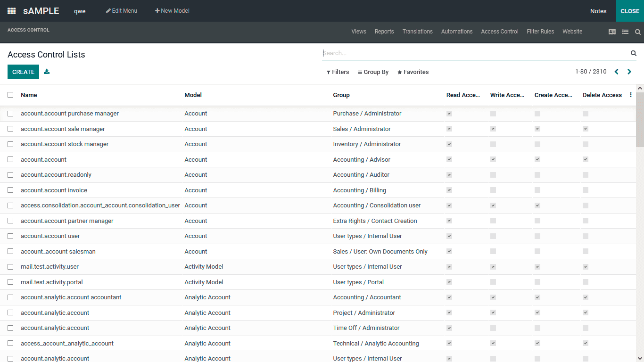Viewport: 644px width, 362px height.
Task: Open the Automations menu item
Action: point(456,32)
